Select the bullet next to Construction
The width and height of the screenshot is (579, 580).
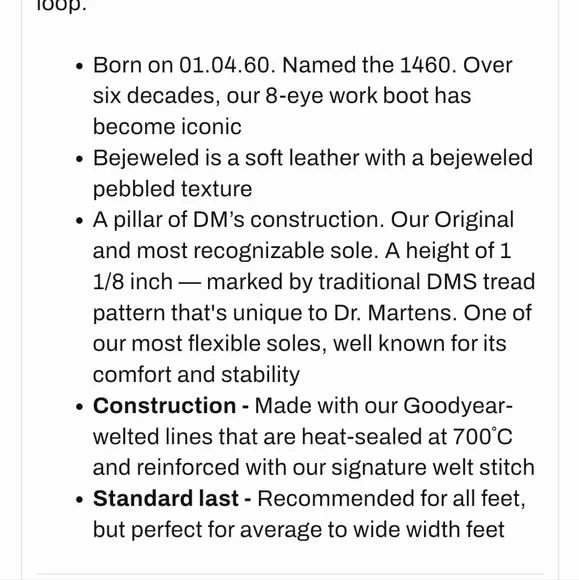pyautogui.click(x=79, y=407)
